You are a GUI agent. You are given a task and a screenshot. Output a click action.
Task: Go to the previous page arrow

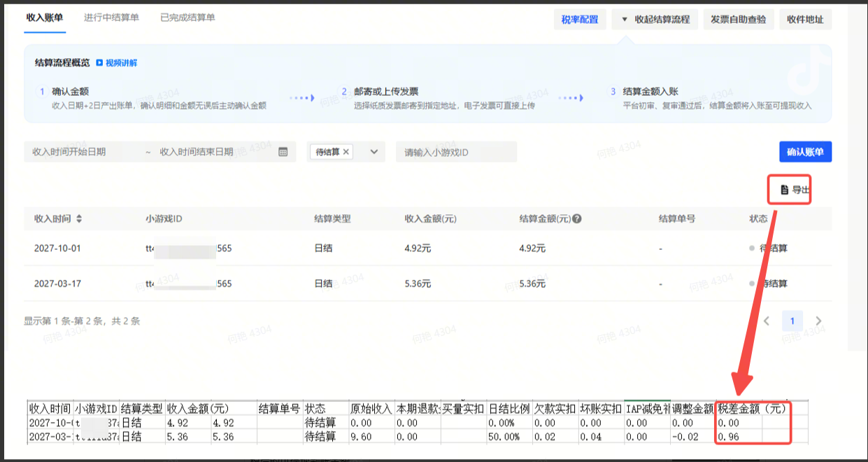767,321
